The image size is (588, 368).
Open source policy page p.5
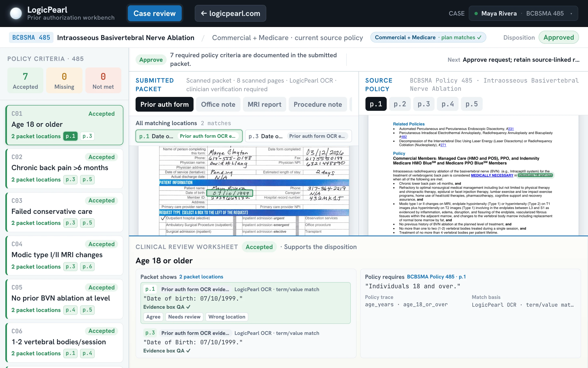coord(471,104)
